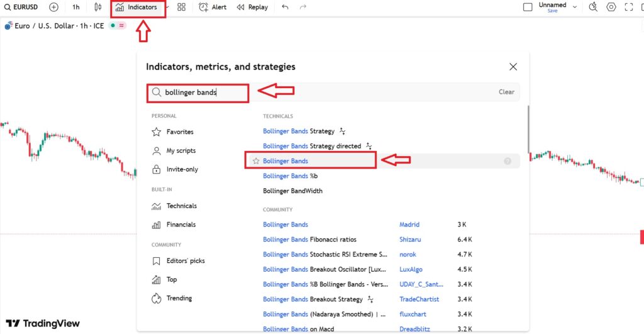Start bar Replay mode
Viewport: 644px width, 334px height.
click(x=252, y=8)
